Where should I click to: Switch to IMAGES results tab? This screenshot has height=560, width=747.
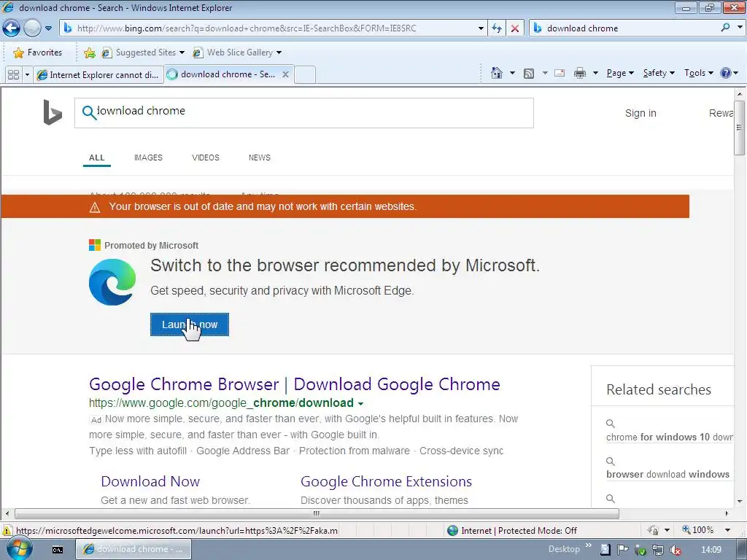coord(148,157)
